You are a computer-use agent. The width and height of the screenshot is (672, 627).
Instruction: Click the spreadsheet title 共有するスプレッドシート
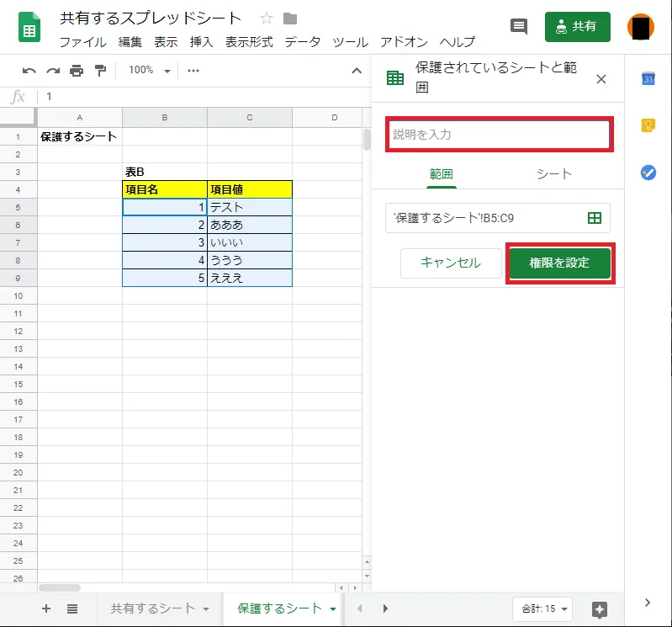tap(151, 19)
